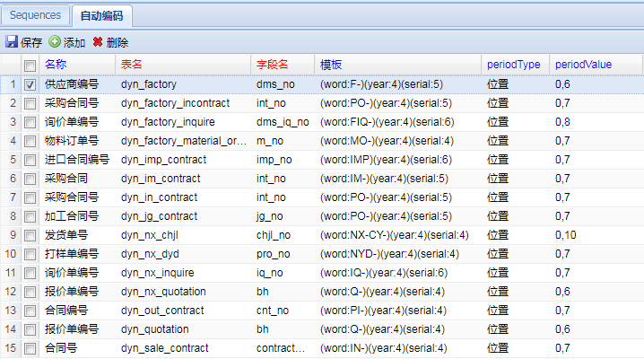Click the periodValue column header
Screen dimensions: 644x359
(x=583, y=65)
